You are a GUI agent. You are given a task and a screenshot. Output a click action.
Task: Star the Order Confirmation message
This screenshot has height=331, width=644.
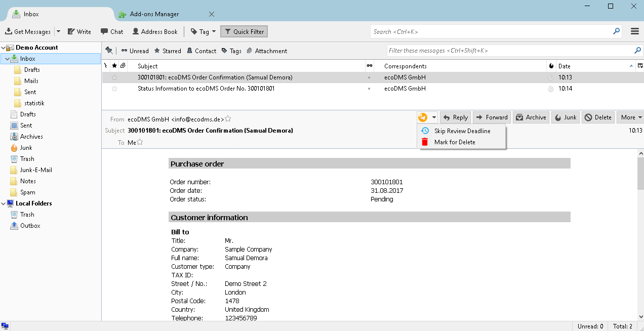114,77
